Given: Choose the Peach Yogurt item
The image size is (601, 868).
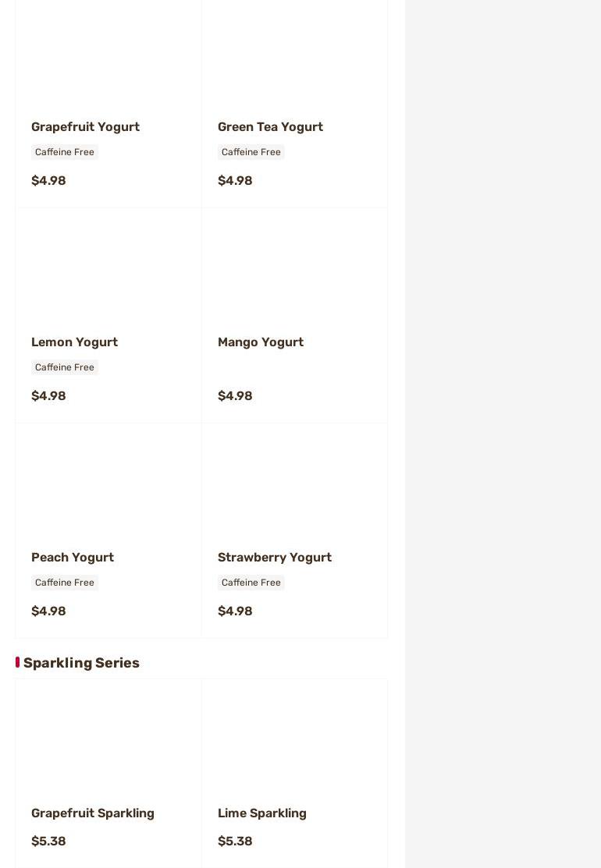Looking at the screenshot, I should 73,557.
